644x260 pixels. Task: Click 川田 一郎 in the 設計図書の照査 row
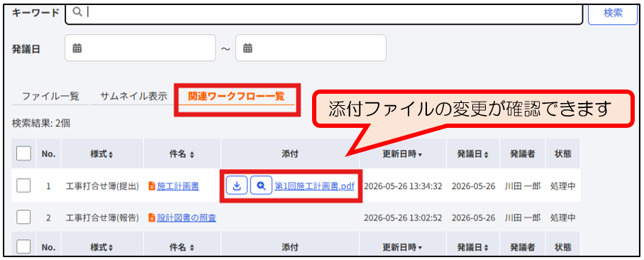(x=523, y=217)
